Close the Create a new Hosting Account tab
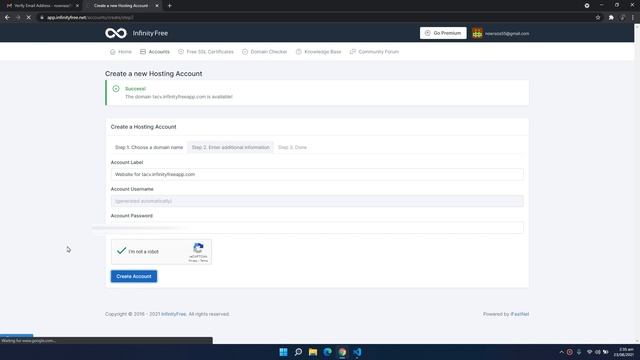The height and width of the screenshot is (360, 640). coord(157,6)
